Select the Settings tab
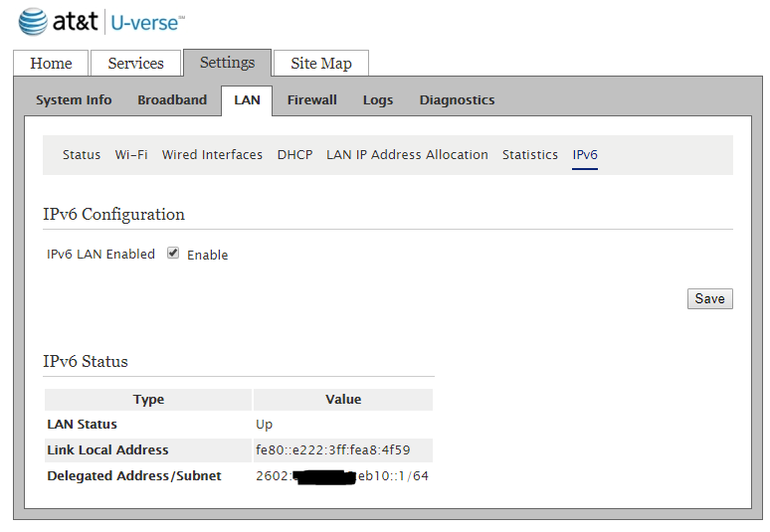 click(x=227, y=63)
